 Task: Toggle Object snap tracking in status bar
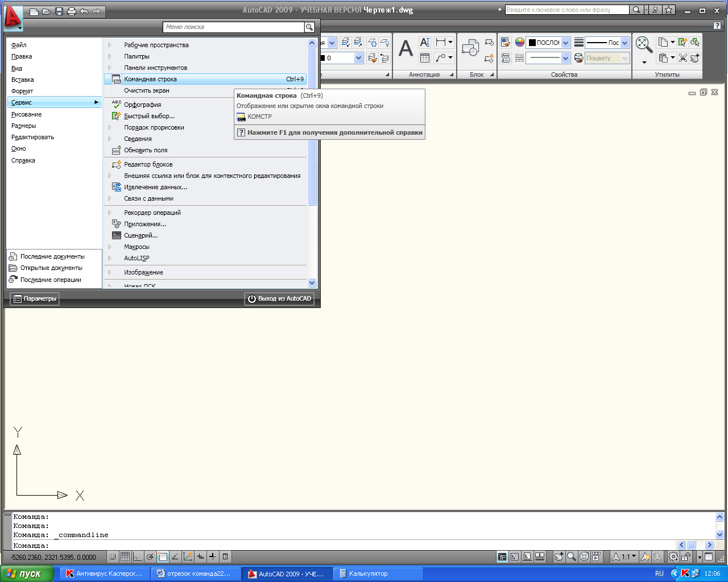click(x=175, y=557)
